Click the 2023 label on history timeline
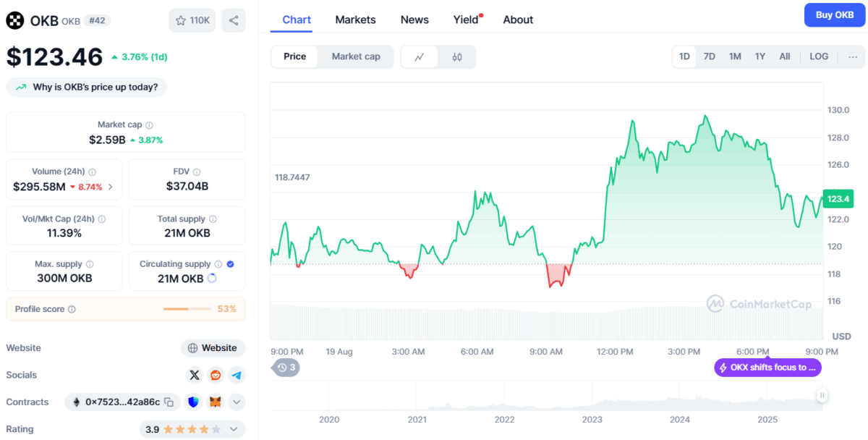Viewport: 868px width, 440px height. click(592, 419)
